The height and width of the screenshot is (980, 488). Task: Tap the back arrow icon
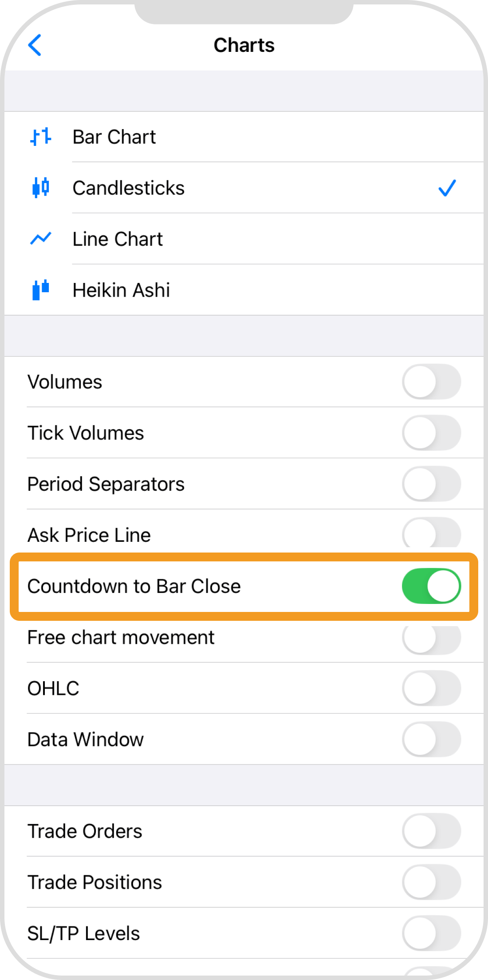(35, 45)
